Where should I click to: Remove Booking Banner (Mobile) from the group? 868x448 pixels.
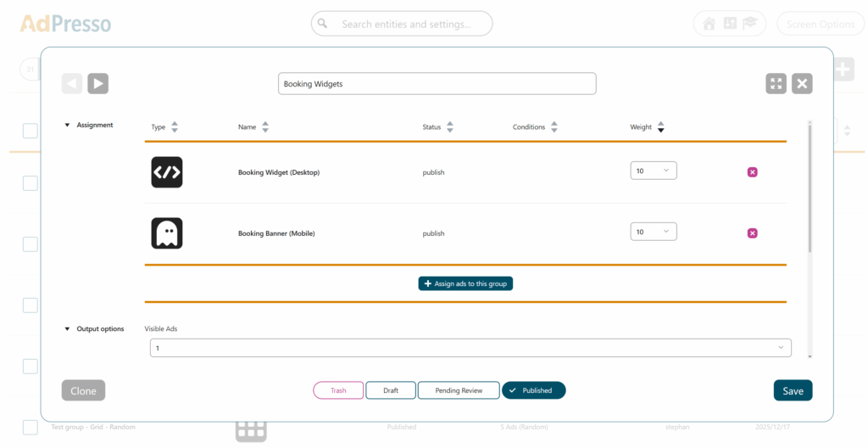click(752, 233)
